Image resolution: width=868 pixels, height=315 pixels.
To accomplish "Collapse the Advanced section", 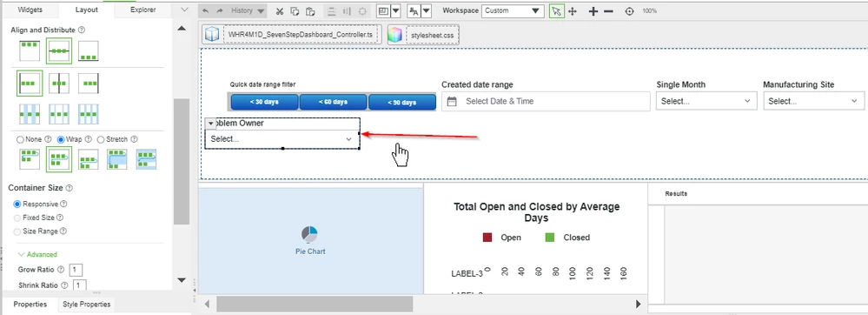I will pos(37,254).
